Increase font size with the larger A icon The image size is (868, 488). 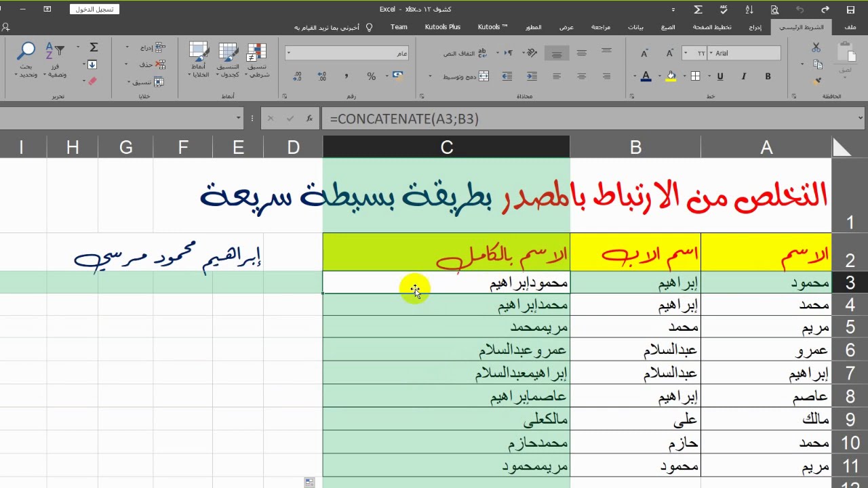[669, 53]
